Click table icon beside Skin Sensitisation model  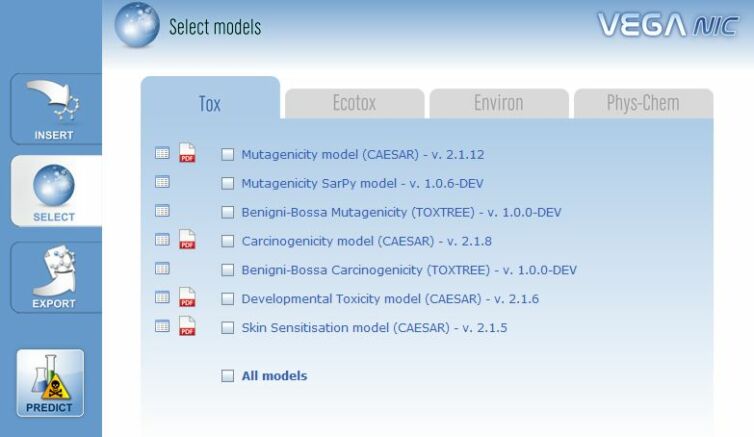coord(162,326)
